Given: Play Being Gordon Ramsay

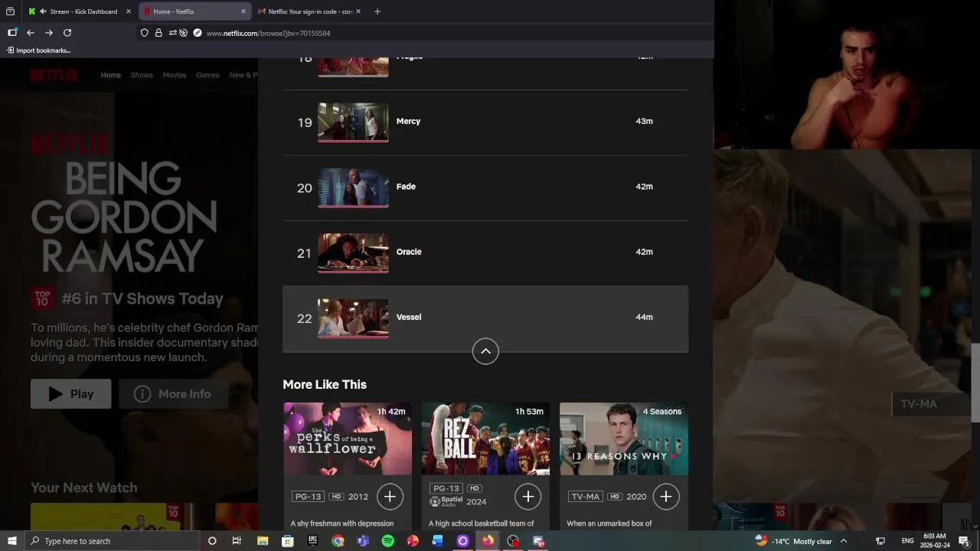Looking at the screenshot, I should (70, 393).
